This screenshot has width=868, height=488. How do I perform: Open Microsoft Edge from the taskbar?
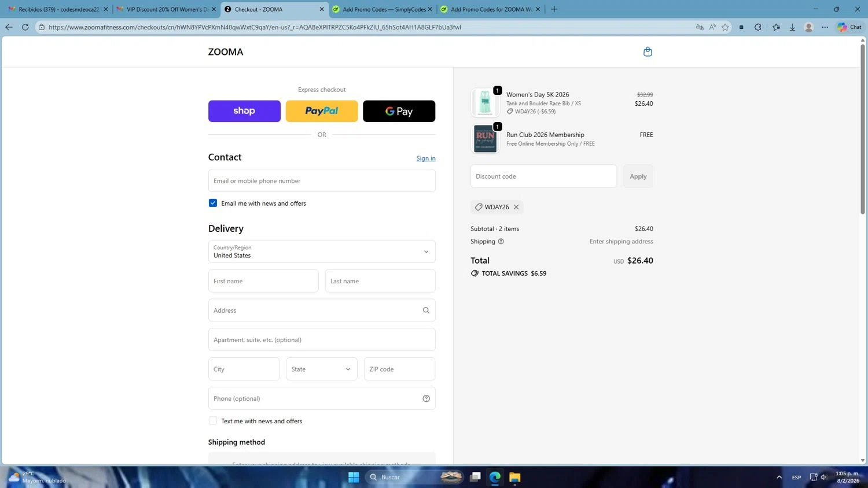pyautogui.click(x=495, y=477)
